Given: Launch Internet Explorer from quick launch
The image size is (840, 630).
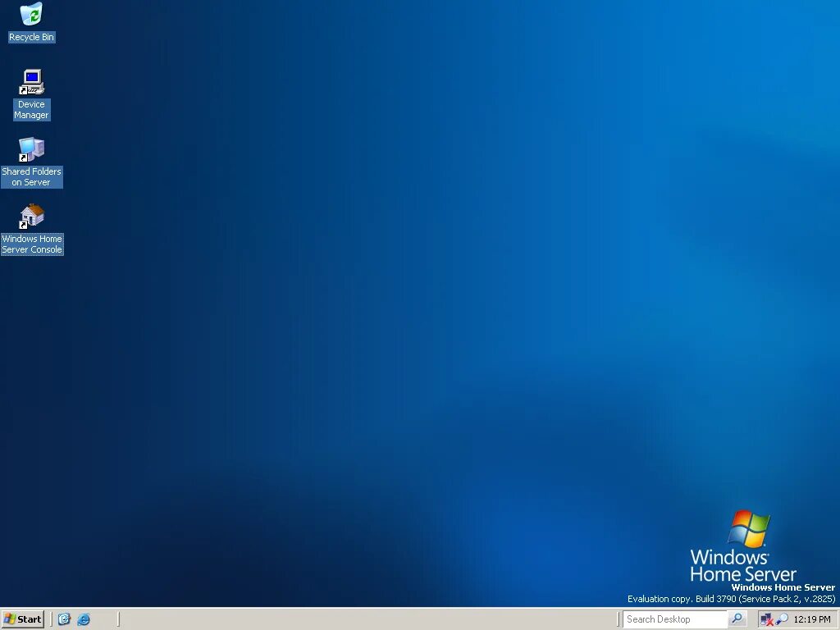Looking at the screenshot, I should [84, 619].
